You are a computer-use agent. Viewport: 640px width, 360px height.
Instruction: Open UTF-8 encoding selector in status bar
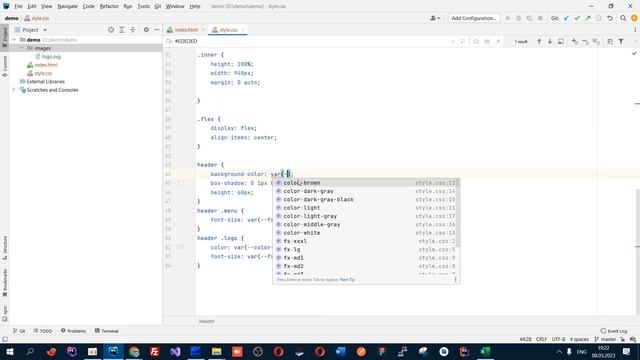click(x=558, y=339)
